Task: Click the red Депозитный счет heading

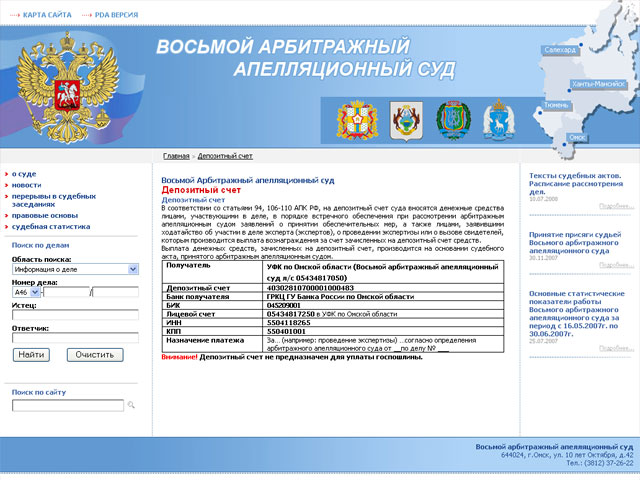Action: pos(201,190)
